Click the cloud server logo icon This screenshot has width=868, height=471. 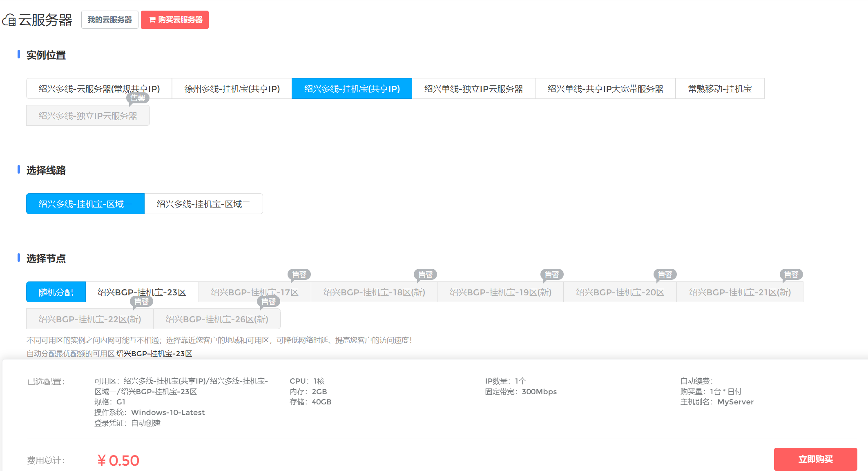(9, 20)
